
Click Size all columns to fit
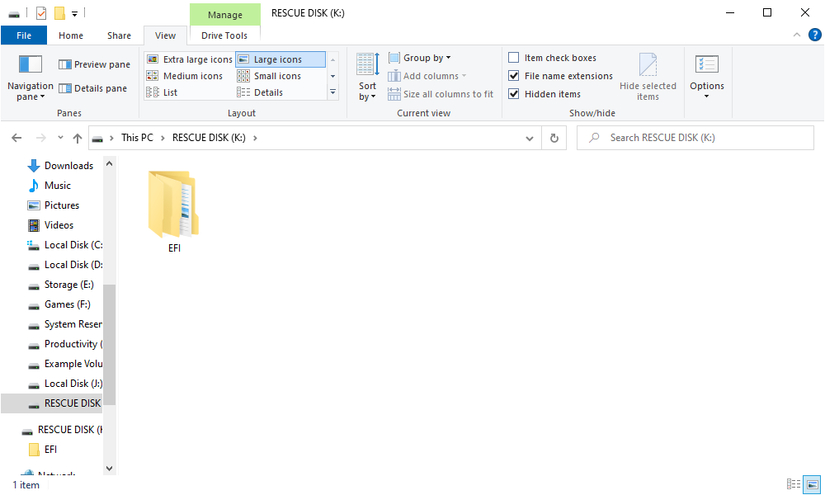tap(440, 94)
